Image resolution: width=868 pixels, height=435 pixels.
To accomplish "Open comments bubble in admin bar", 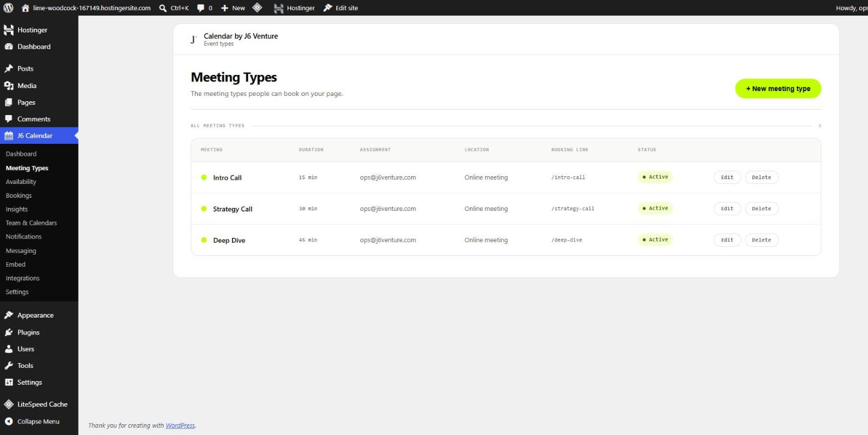I will tap(205, 8).
